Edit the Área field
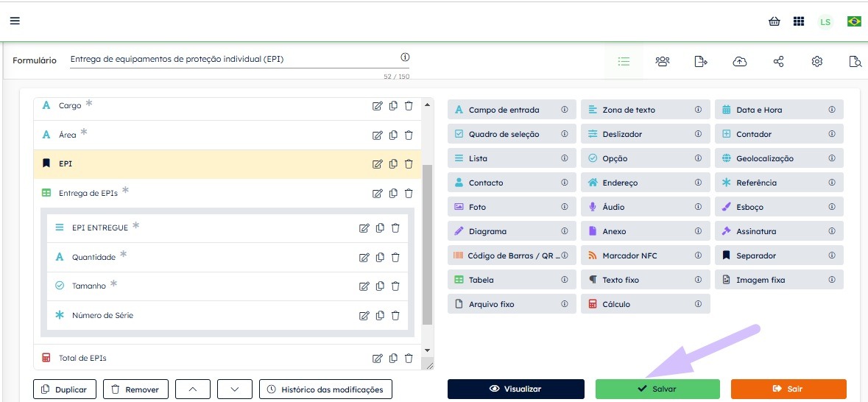The width and height of the screenshot is (868, 402). pos(377,135)
